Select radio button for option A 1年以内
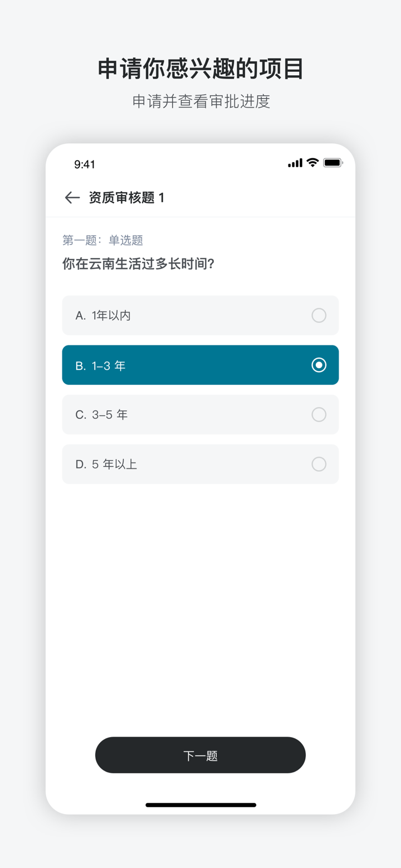Viewport: 401px width, 868px height. tap(319, 315)
